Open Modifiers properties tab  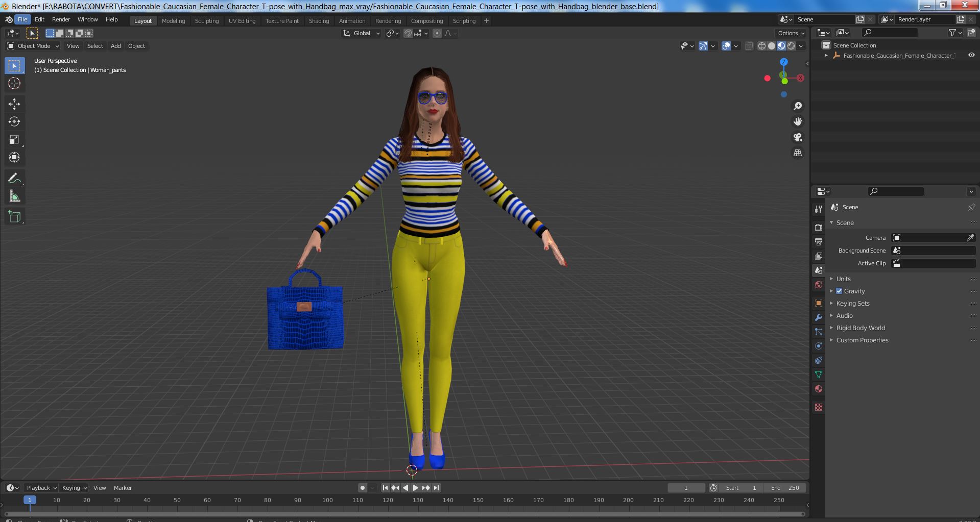(x=819, y=317)
